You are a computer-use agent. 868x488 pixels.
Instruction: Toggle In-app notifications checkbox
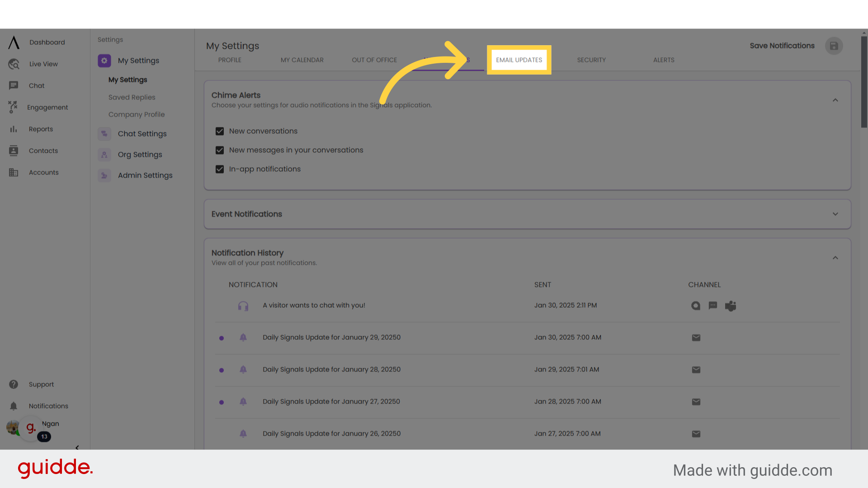coord(220,169)
